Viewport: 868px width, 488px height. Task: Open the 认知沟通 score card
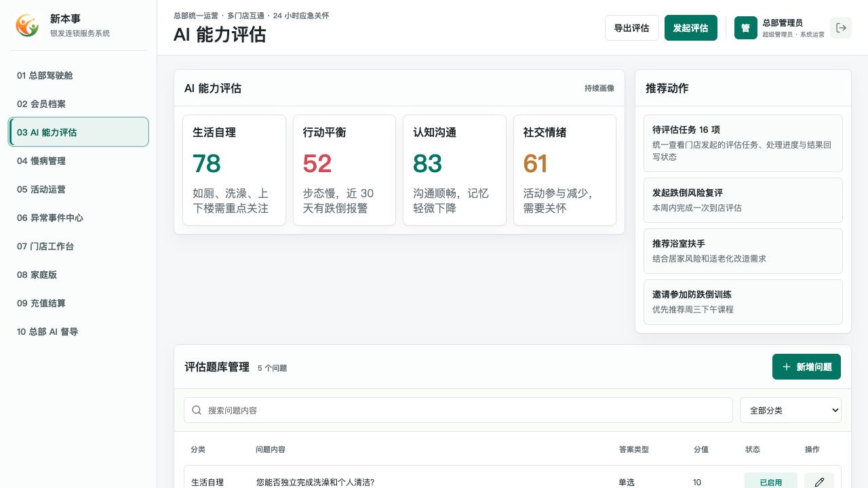pyautogui.click(x=454, y=170)
